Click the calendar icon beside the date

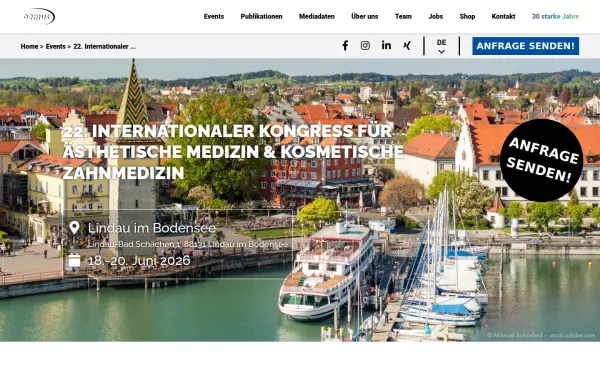74,260
